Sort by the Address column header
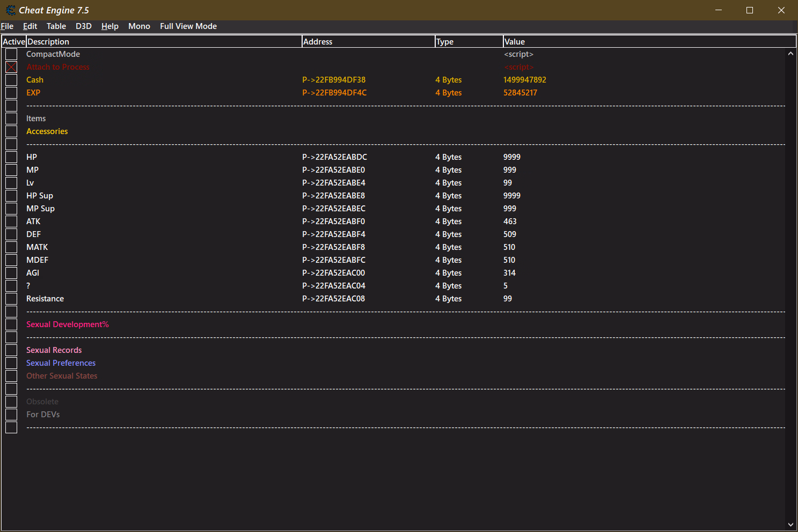The width and height of the screenshot is (798, 532). (368, 41)
